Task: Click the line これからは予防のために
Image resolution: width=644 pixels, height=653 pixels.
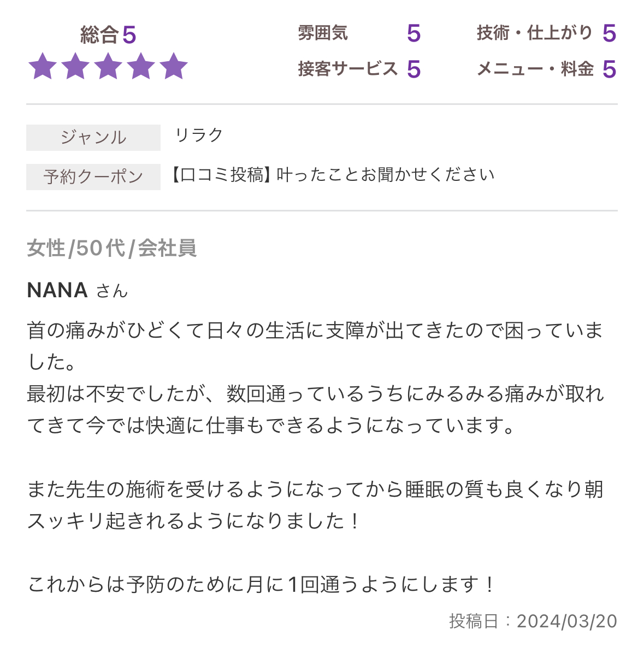Action: 261,585
